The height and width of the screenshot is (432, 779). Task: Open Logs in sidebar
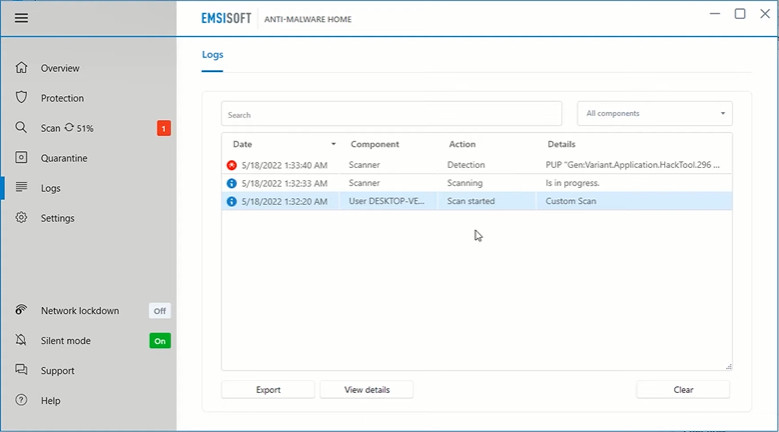(x=51, y=188)
